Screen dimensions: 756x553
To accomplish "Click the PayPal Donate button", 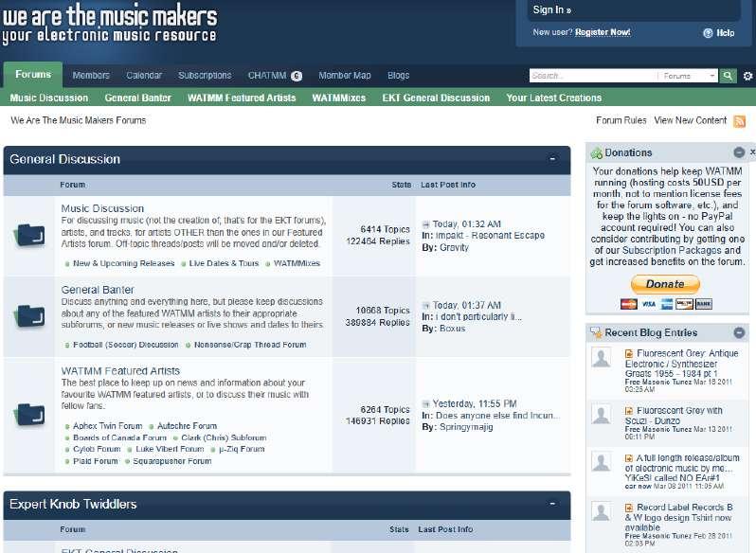I will pyautogui.click(x=665, y=284).
